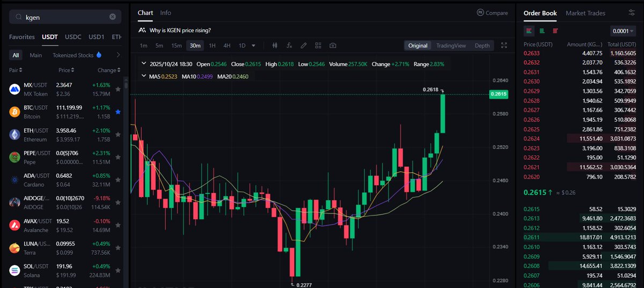Open the fx indicators icon
This screenshot has height=288, width=644.
pos(289,46)
